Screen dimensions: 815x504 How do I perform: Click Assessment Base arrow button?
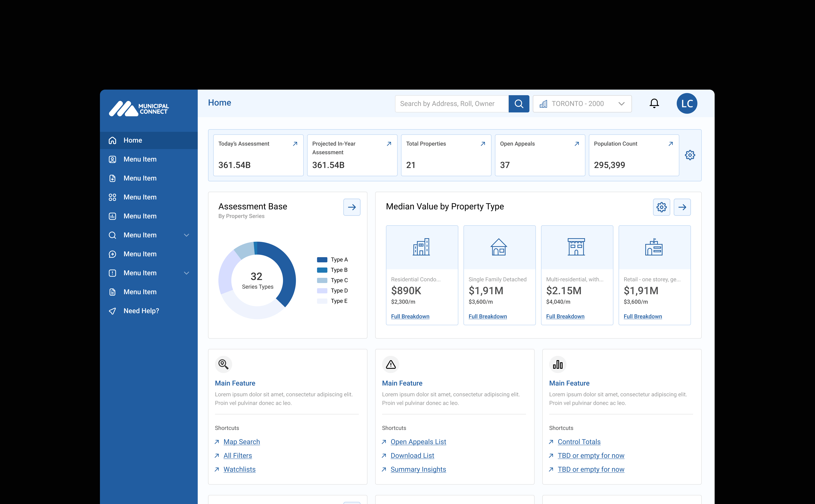(x=352, y=207)
